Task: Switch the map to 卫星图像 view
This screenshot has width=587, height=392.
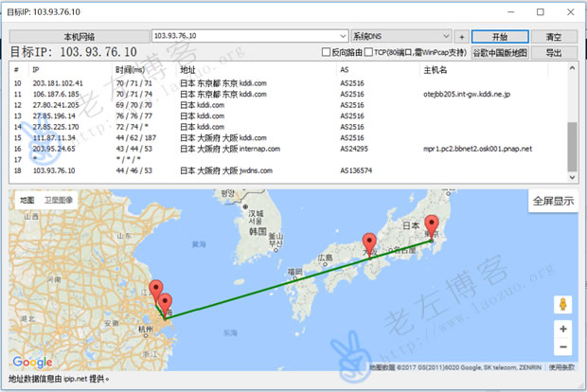Action: (59, 201)
